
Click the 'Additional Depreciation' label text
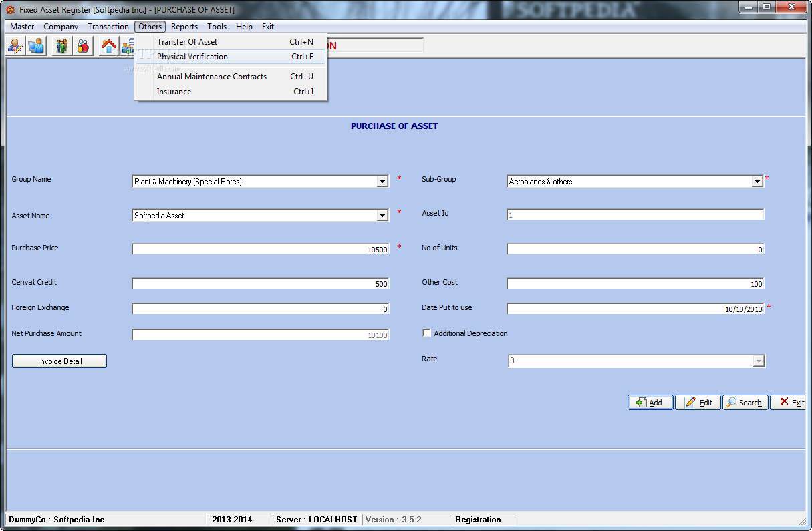point(470,333)
